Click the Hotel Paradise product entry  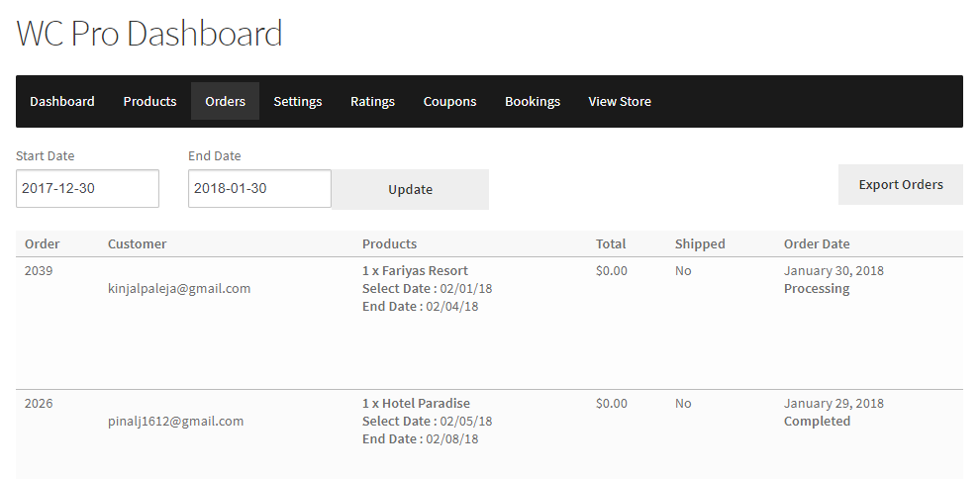pos(416,403)
